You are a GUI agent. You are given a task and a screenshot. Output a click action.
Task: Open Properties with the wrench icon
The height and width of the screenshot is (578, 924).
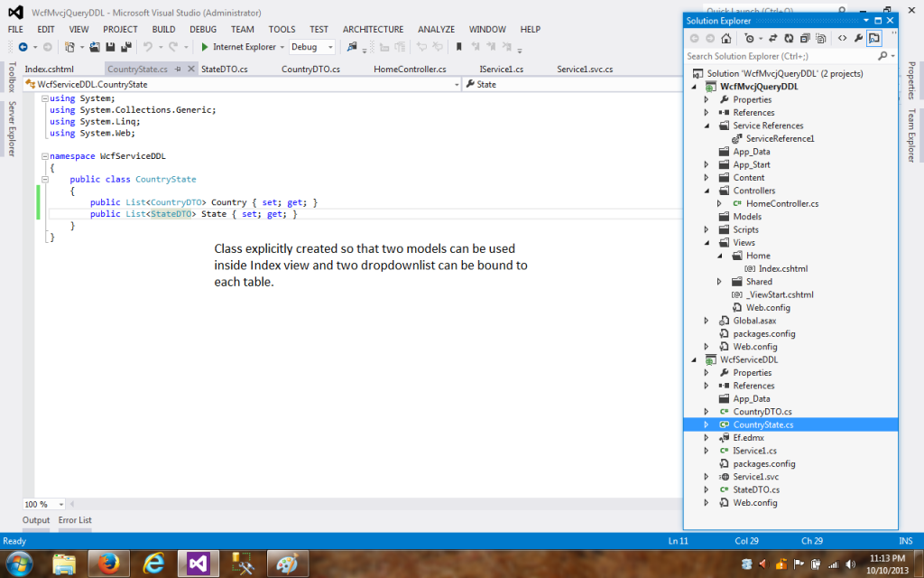click(x=858, y=38)
